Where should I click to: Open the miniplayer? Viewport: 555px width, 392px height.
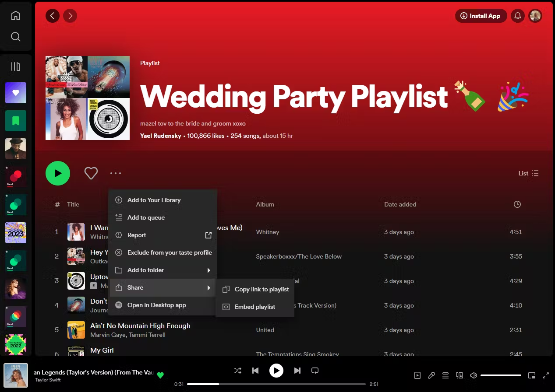(532, 375)
